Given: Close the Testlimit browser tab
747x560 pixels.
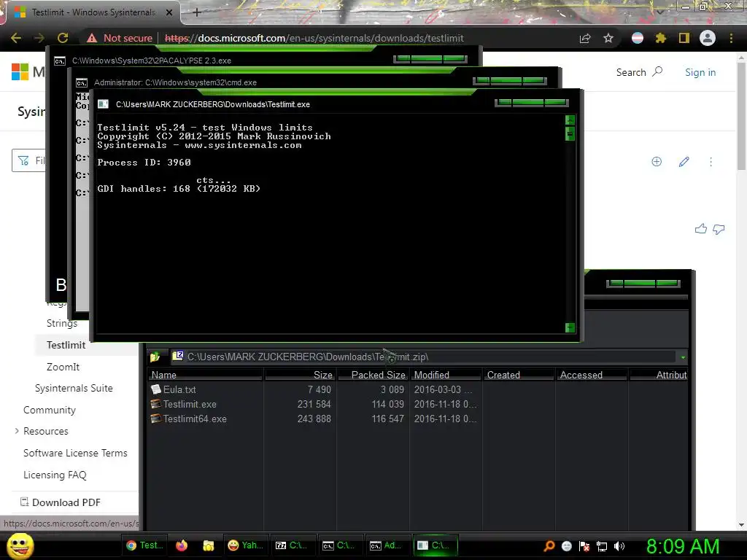Looking at the screenshot, I should (x=169, y=12).
